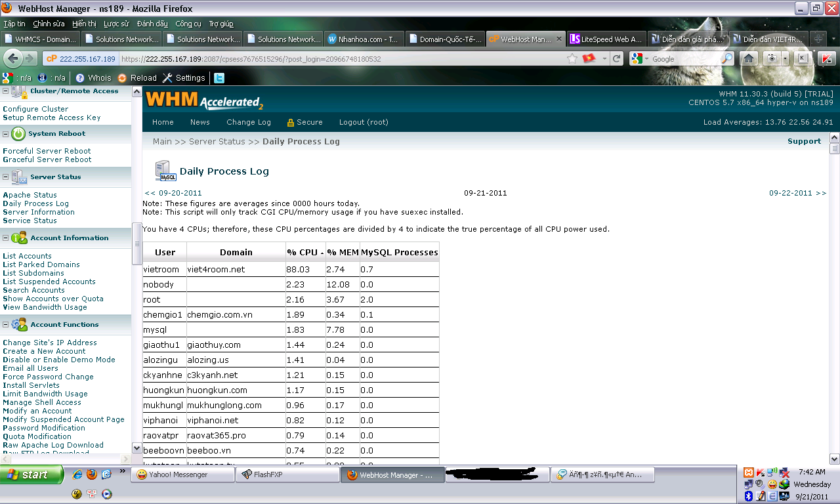Click the Server Status icon in sidebar
This screenshot has width=840, height=504.
pyautogui.click(x=19, y=177)
